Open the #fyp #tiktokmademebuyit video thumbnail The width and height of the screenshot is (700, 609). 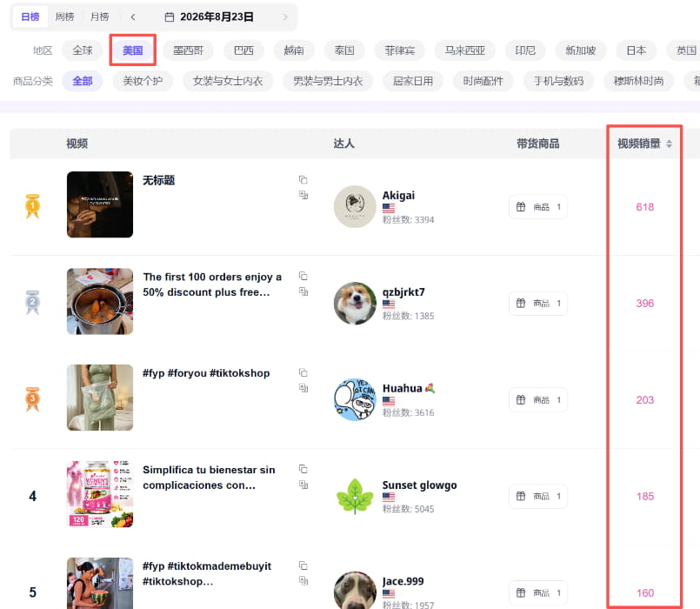[100, 583]
